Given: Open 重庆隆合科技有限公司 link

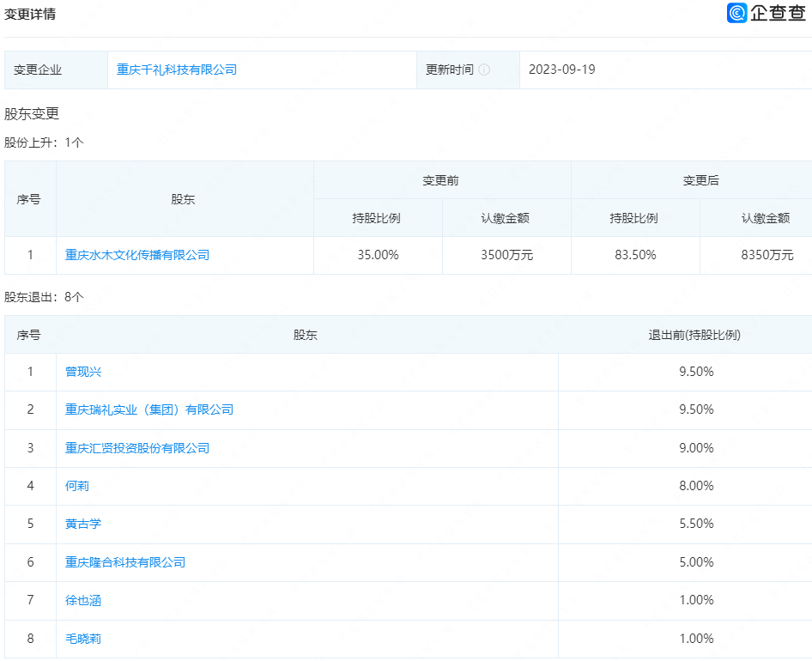Looking at the screenshot, I should 125,562.
